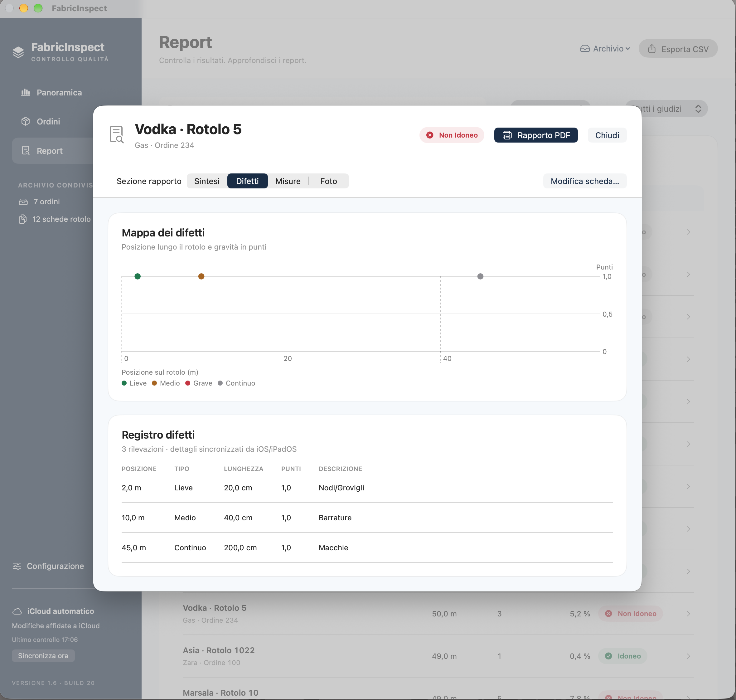
Task: Click the Lieve legend color dot
Action: coord(124,383)
